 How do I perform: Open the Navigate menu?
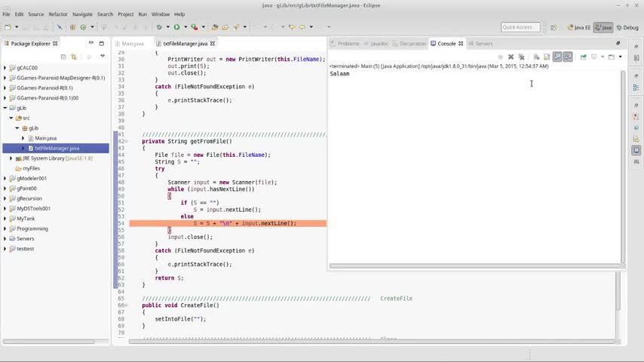click(82, 14)
